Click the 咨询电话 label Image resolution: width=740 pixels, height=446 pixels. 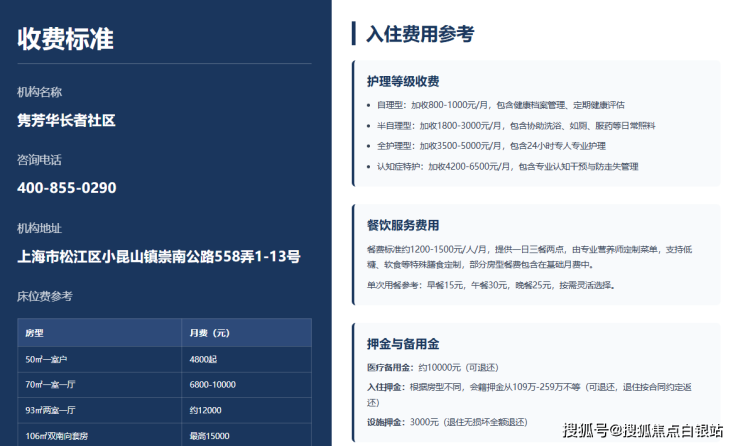40,160
